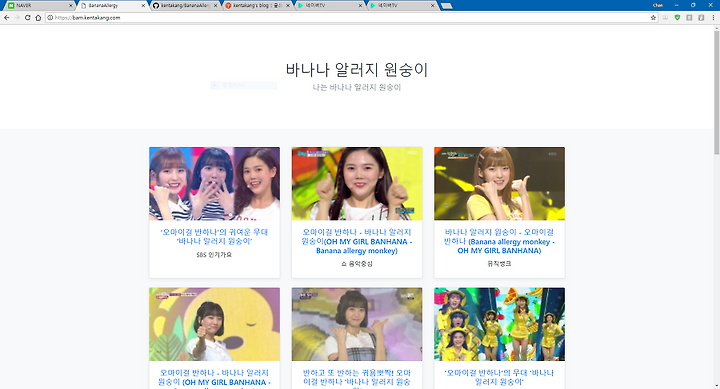
Task: Open the 뮤직뱅크 card thumbnail
Action: pos(499,184)
